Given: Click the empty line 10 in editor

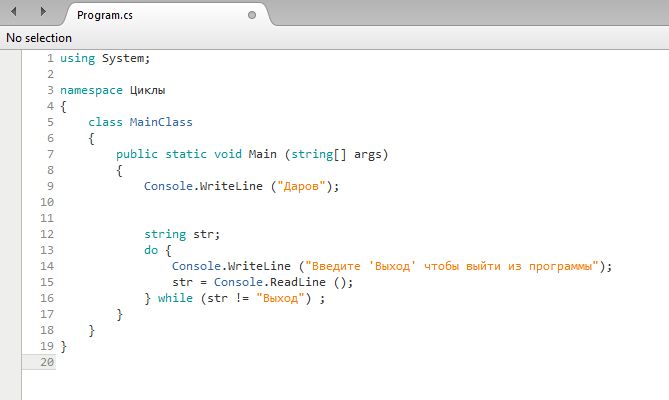Looking at the screenshot, I should pos(341,202).
